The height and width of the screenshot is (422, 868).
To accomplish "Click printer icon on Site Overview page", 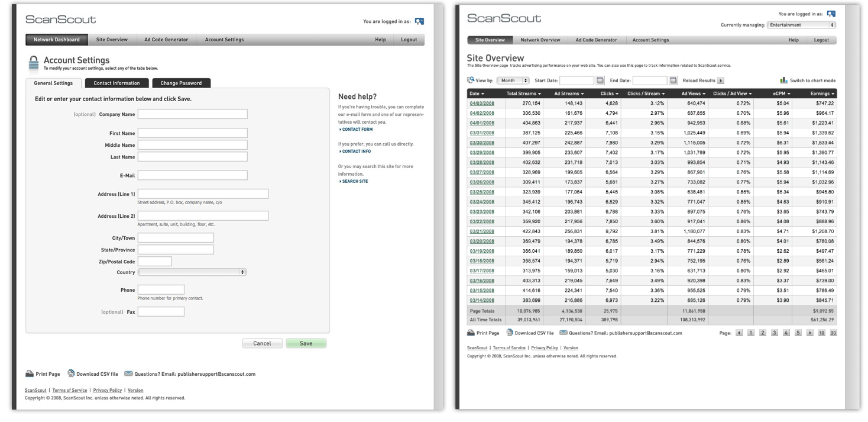I will 471,333.
